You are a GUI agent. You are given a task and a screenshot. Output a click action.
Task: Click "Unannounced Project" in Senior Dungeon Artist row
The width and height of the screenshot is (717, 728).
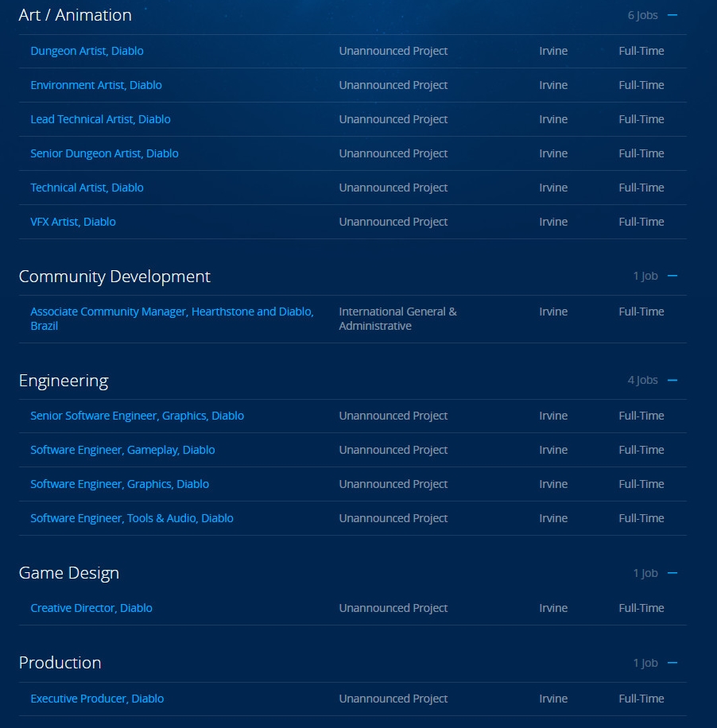pos(393,153)
